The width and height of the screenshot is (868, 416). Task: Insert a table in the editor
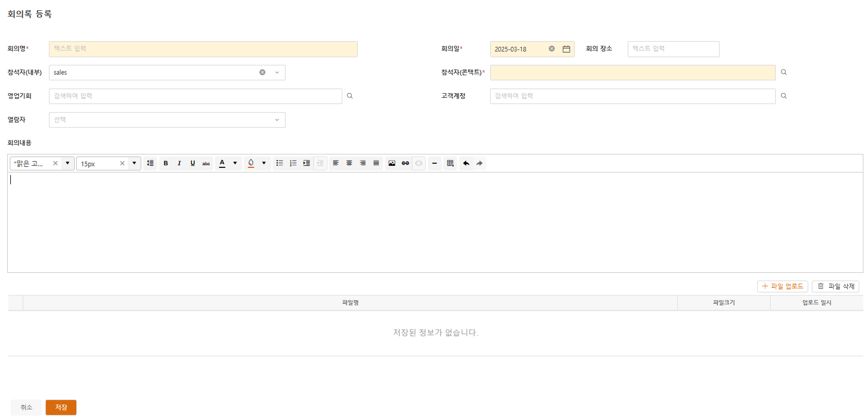[450, 163]
